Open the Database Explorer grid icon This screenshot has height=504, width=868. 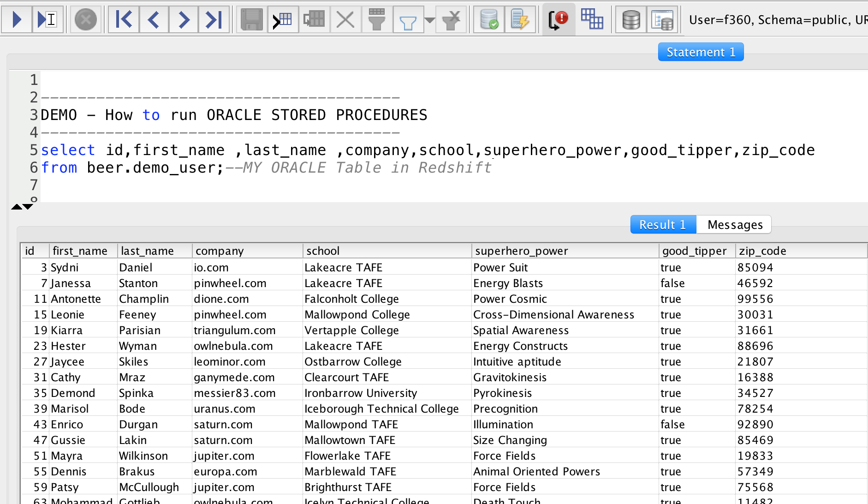coord(592,19)
